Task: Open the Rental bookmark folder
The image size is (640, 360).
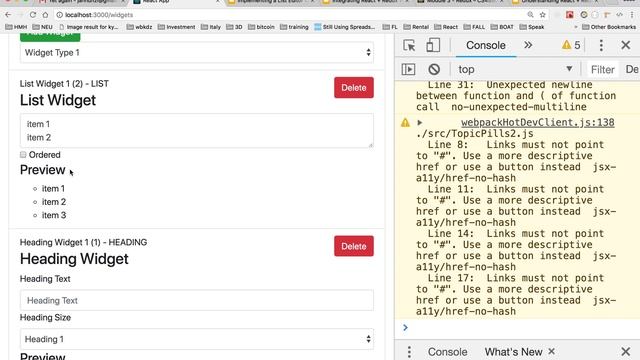Action: 416,27
